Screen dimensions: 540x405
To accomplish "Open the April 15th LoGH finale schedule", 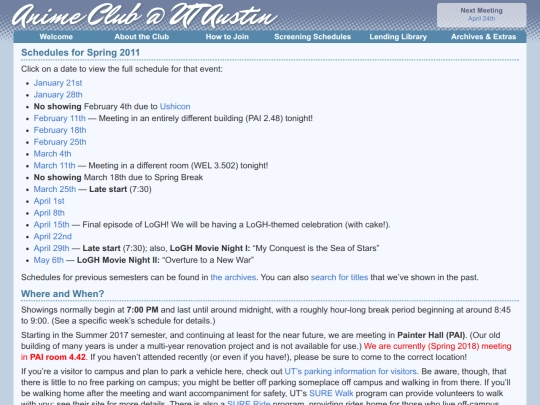I will [x=51, y=225].
